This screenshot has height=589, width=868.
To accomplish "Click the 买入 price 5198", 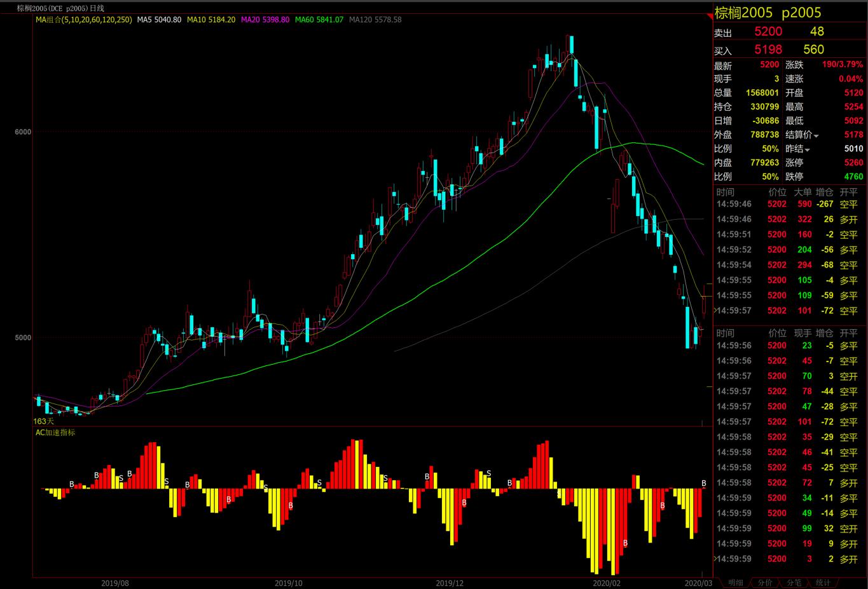I will [768, 50].
